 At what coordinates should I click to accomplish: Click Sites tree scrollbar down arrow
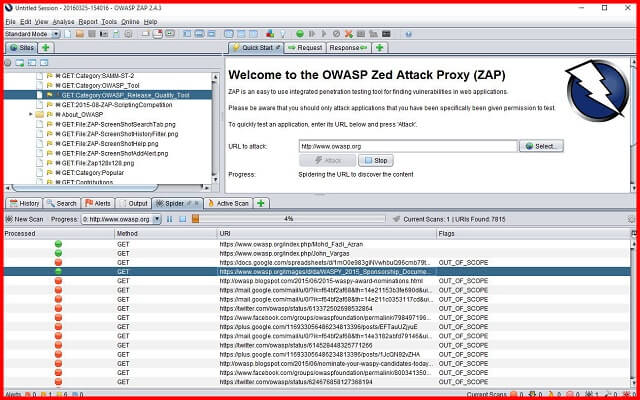pos(215,179)
